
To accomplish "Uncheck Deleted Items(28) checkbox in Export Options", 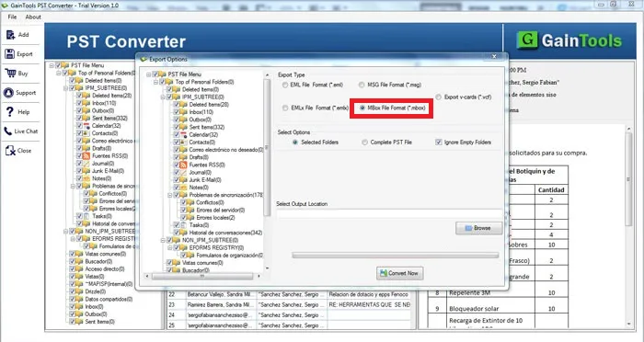I will tap(177, 105).
